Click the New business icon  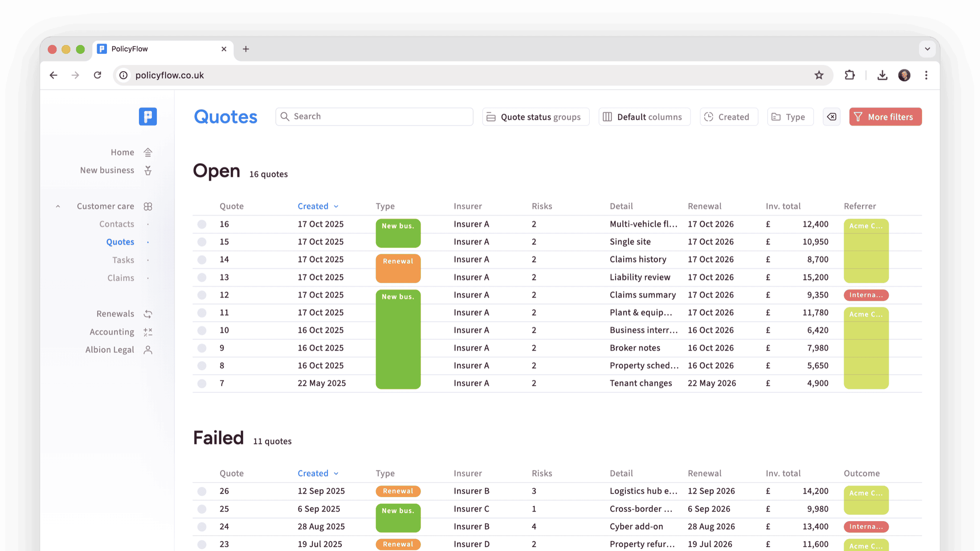[148, 170]
